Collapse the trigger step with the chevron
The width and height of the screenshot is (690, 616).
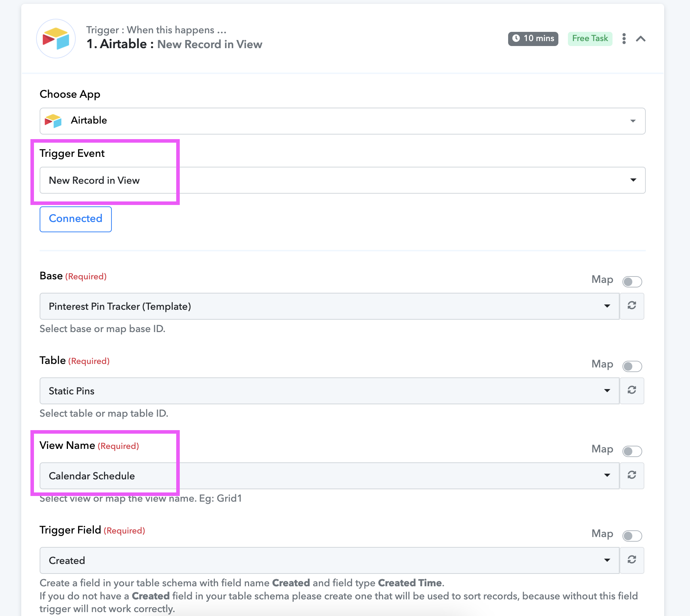click(x=640, y=39)
